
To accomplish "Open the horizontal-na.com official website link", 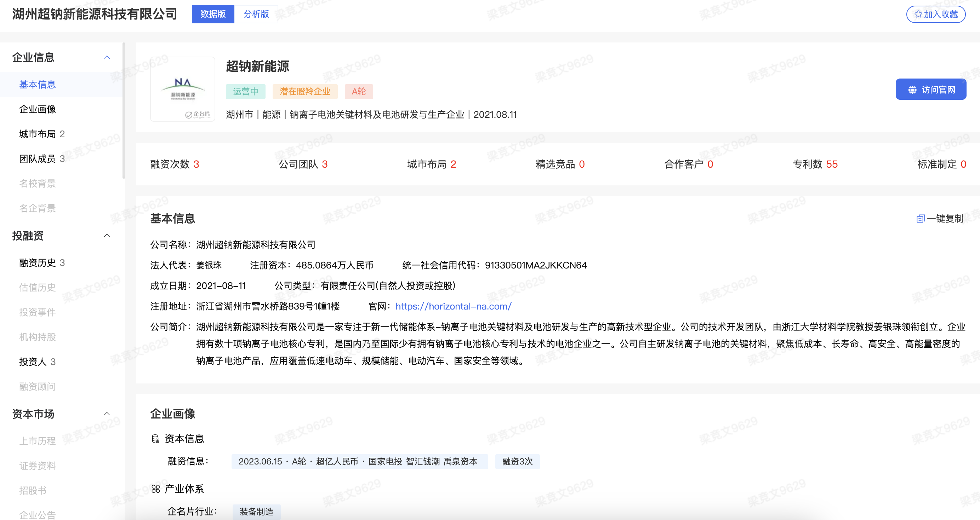I will 454,306.
